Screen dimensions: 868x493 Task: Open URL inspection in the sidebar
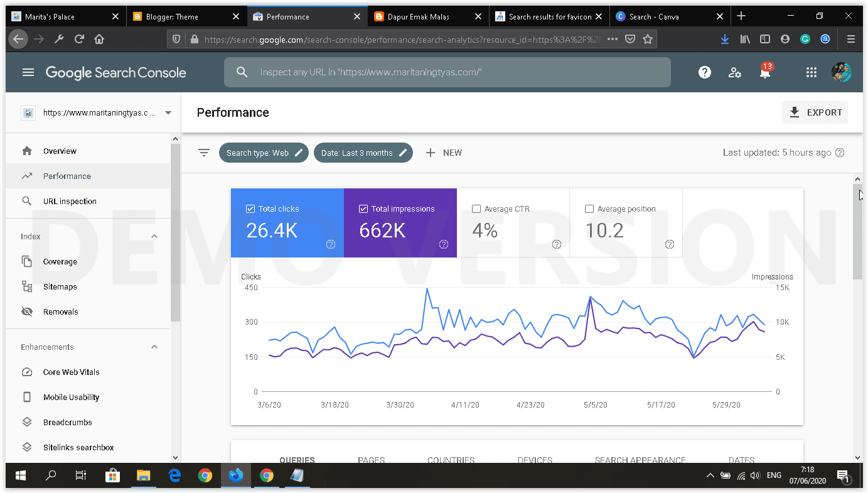click(88, 201)
